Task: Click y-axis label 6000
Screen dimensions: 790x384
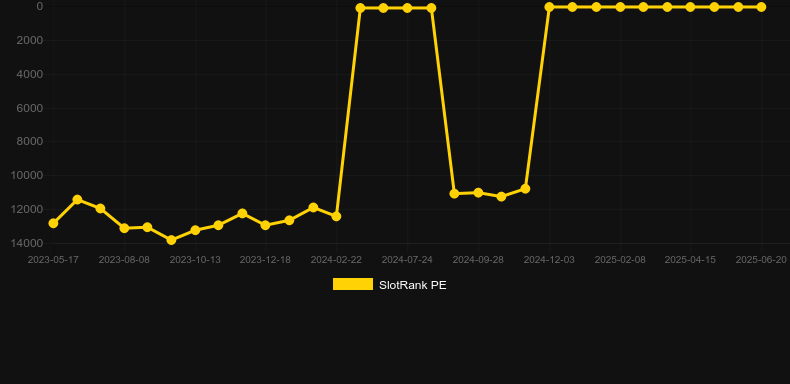Action: pos(30,108)
